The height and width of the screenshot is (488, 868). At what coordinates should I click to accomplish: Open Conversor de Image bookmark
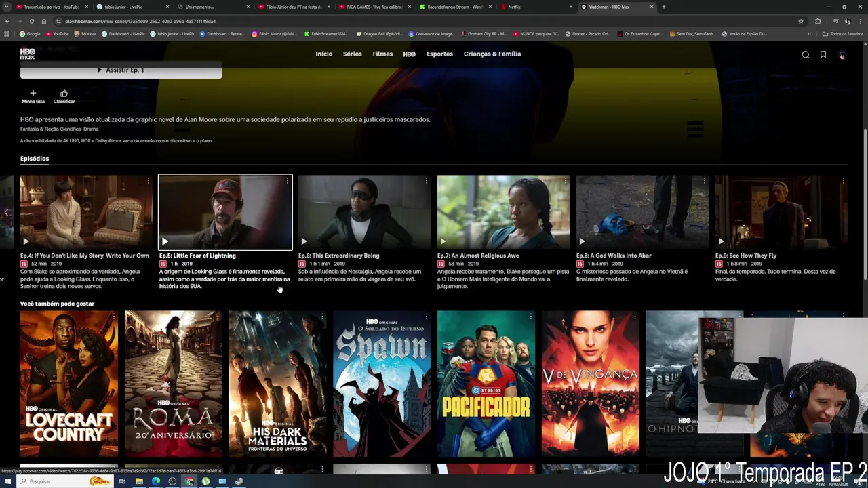pos(432,33)
